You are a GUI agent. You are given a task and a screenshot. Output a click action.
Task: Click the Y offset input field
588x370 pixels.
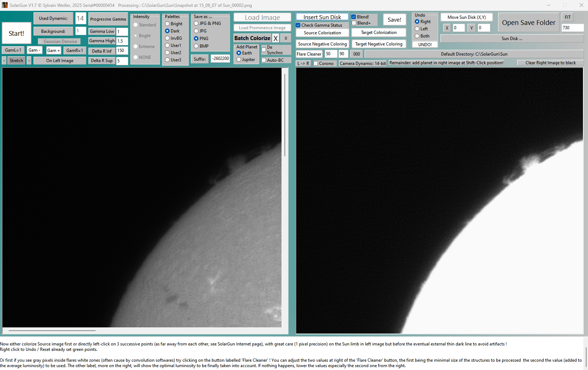[x=484, y=28]
